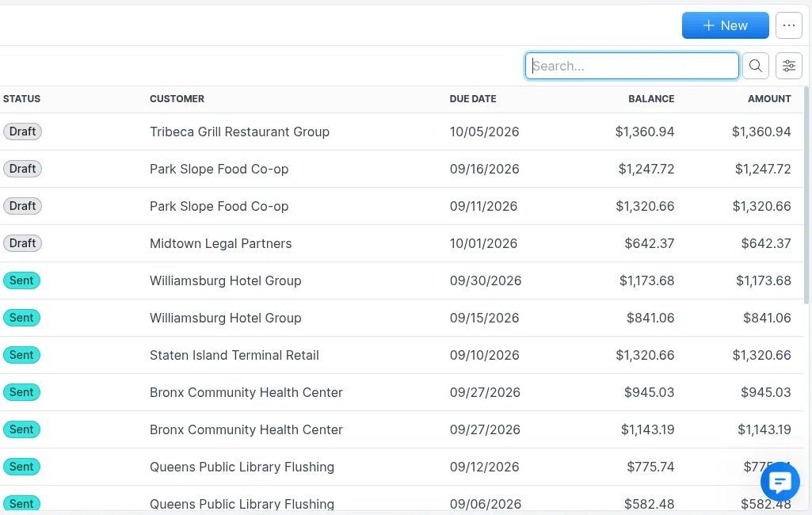The width and height of the screenshot is (812, 515).
Task: Open Bronx Community Health Center $945.03 invoice
Action: point(246,393)
